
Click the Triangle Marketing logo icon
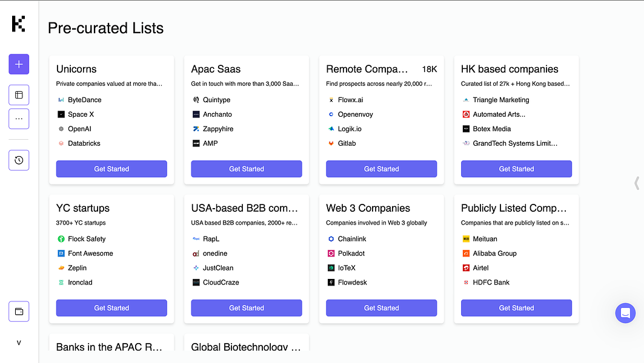pyautogui.click(x=466, y=100)
